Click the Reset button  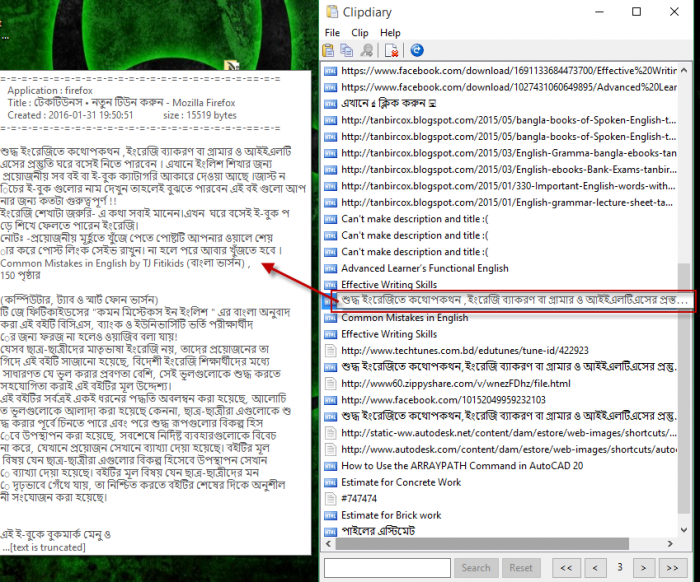click(x=521, y=568)
